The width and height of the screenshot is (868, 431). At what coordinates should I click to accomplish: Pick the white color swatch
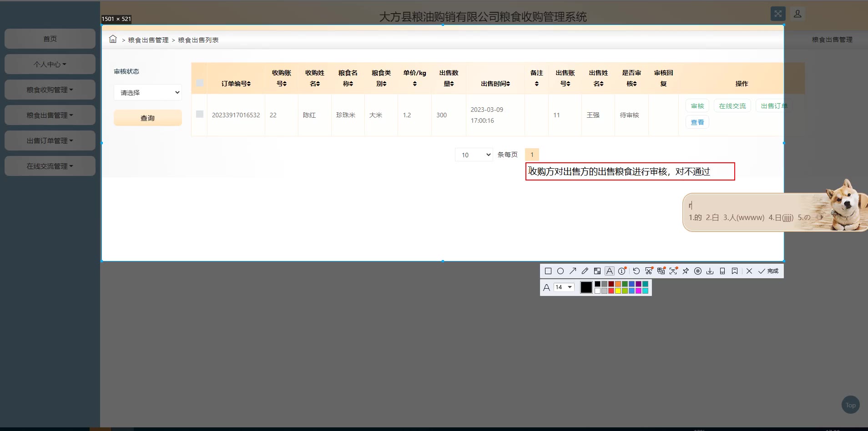pos(597,291)
